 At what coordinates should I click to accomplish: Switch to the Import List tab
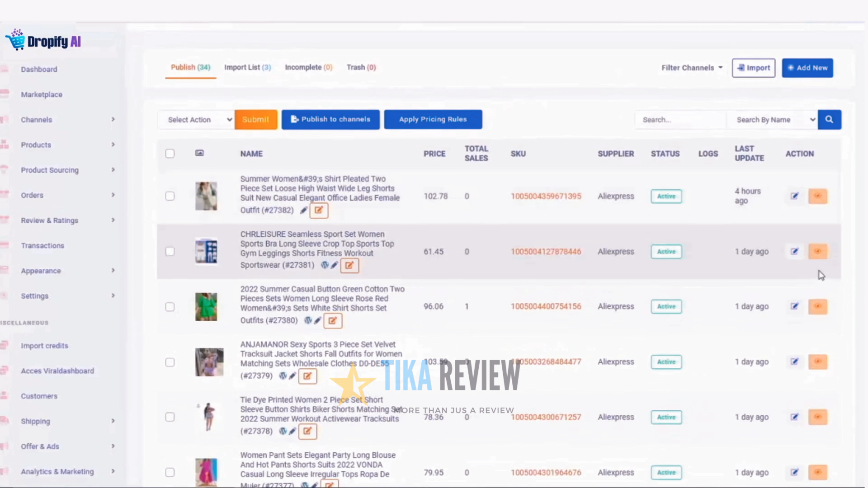tap(247, 67)
